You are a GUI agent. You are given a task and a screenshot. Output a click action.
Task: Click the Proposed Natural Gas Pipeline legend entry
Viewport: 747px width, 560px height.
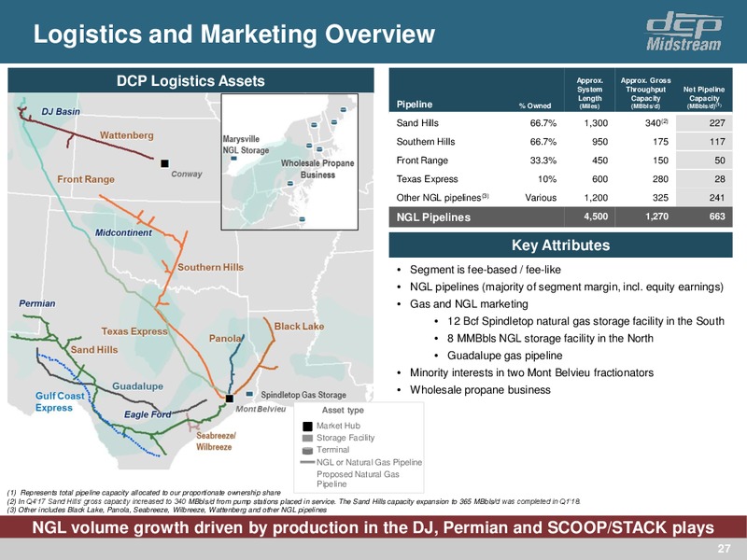point(358,479)
